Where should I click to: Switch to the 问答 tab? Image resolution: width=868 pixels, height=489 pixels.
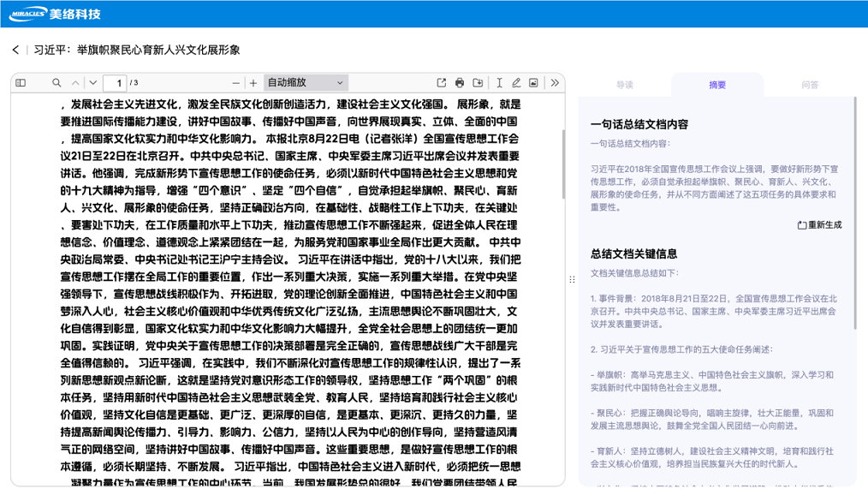coord(810,85)
